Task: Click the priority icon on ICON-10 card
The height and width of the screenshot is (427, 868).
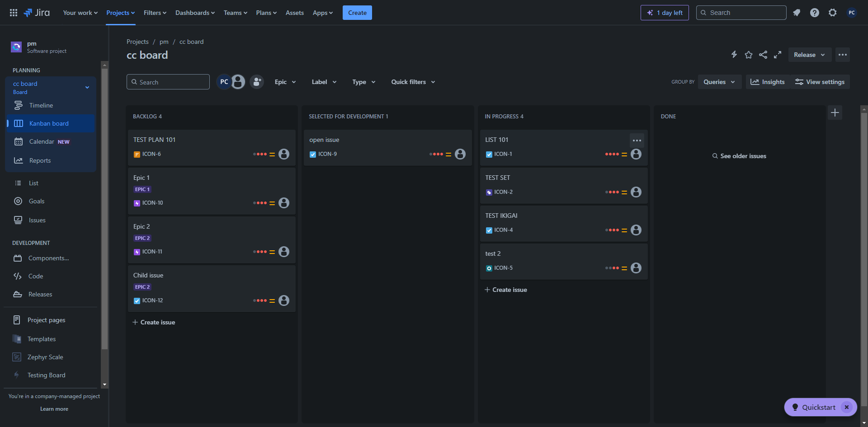Action: click(272, 203)
